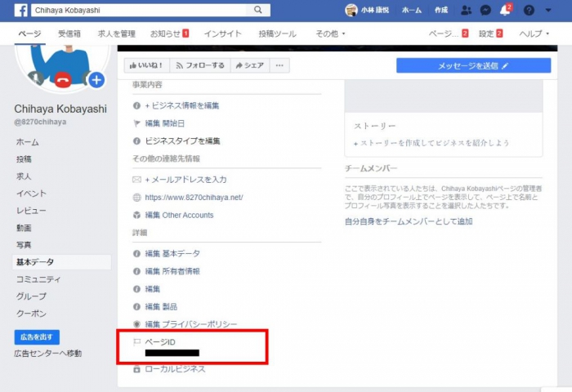Click the @8270chihaya username text
This screenshot has height=392, width=572.
pyautogui.click(x=40, y=122)
